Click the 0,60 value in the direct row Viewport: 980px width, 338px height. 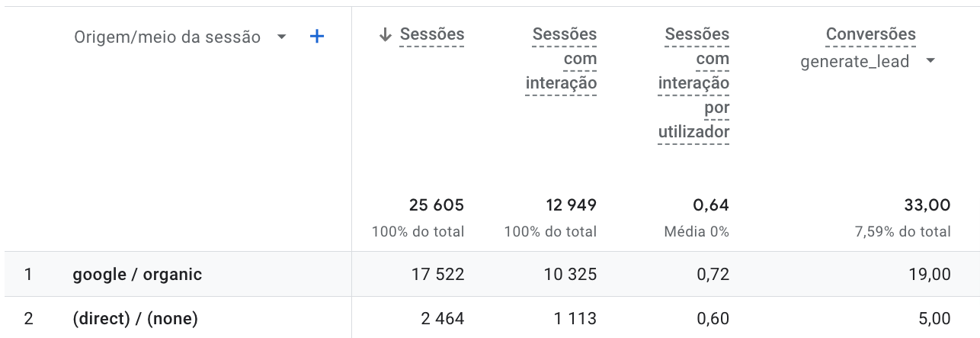[x=713, y=318]
